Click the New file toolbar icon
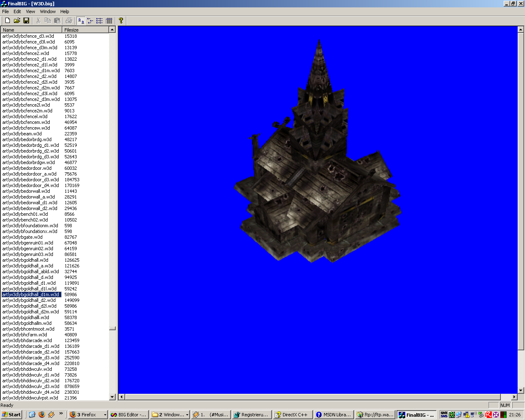 coord(7,21)
